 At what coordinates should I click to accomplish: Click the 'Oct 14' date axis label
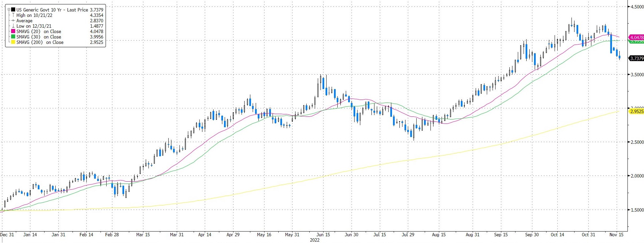pyautogui.click(x=557, y=235)
